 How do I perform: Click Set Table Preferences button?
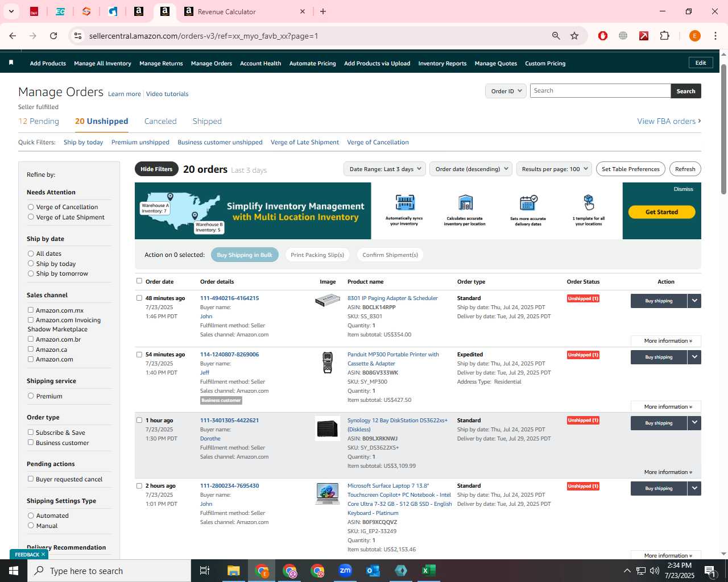coord(631,169)
